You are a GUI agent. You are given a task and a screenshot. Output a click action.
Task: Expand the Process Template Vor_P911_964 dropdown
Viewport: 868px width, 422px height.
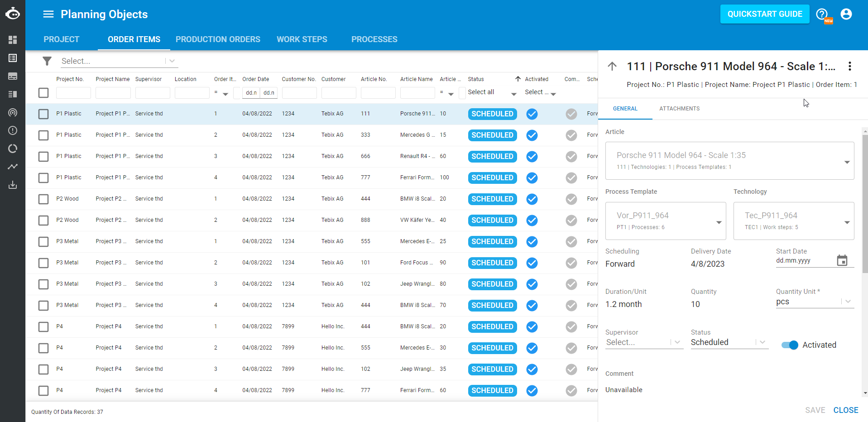[x=719, y=222]
